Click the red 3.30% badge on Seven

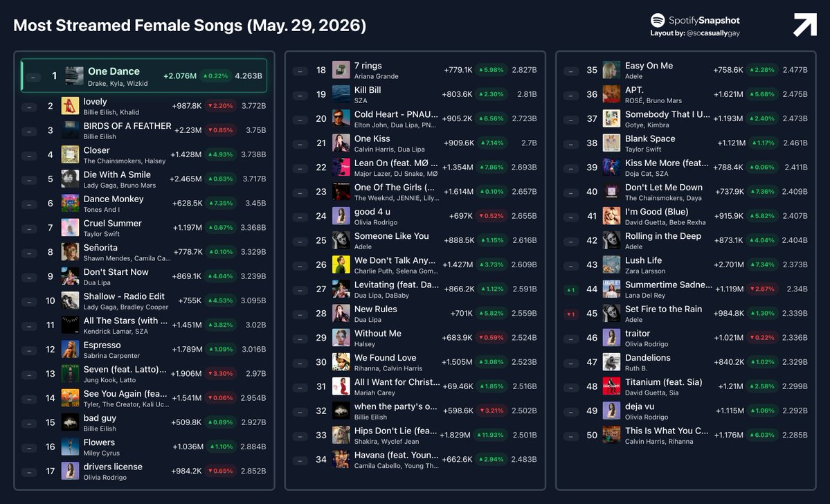pos(220,374)
